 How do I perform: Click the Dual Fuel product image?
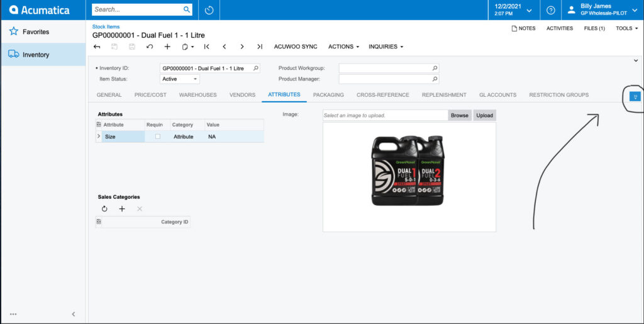click(x=408, y=170)
